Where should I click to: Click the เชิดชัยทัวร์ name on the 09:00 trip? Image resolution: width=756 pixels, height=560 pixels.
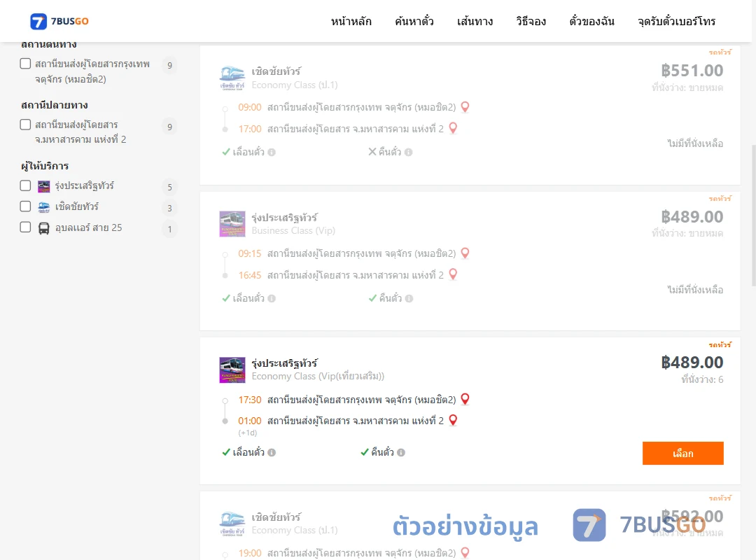tap(276, 71)
